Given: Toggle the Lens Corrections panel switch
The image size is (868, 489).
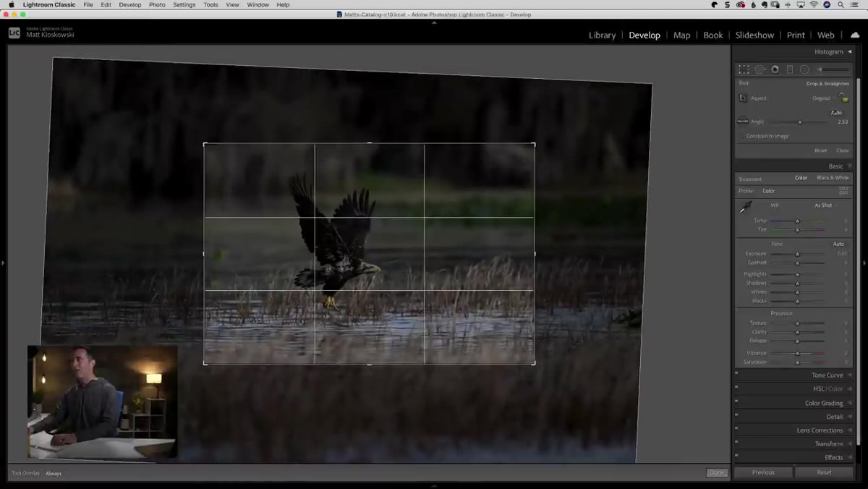Looking at the screenshot, I should 736,428.
